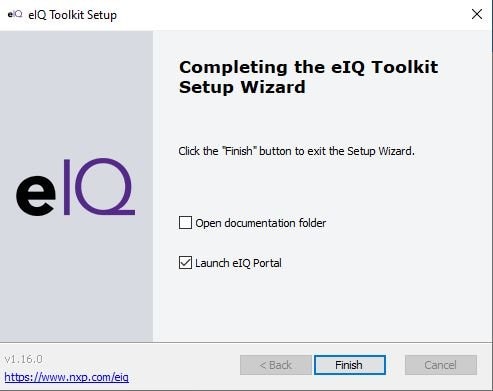Click the "Launch eIQ Portal" label text

(x=238, y=263)
